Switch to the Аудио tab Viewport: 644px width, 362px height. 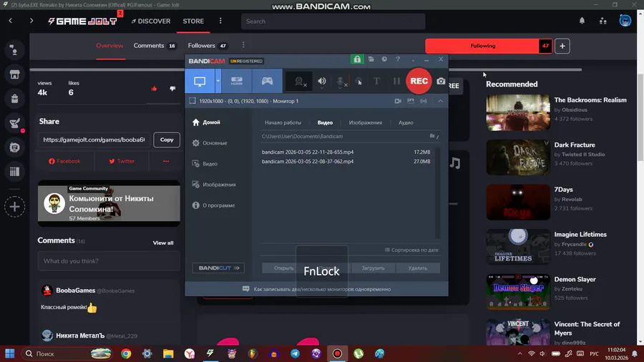tap(406, 123)
